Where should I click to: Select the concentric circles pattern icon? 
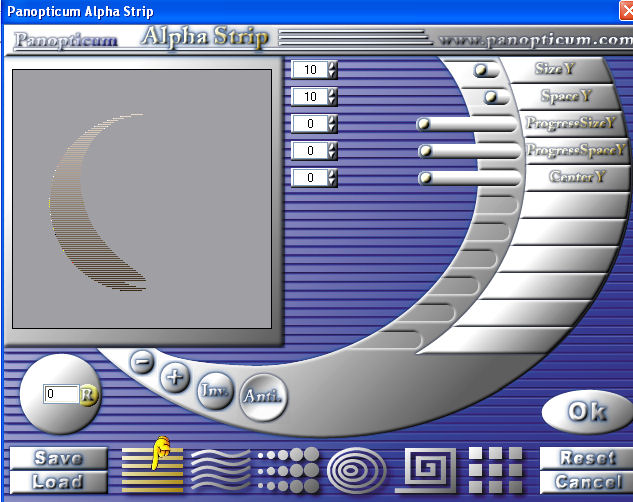[x=356, y=471]
